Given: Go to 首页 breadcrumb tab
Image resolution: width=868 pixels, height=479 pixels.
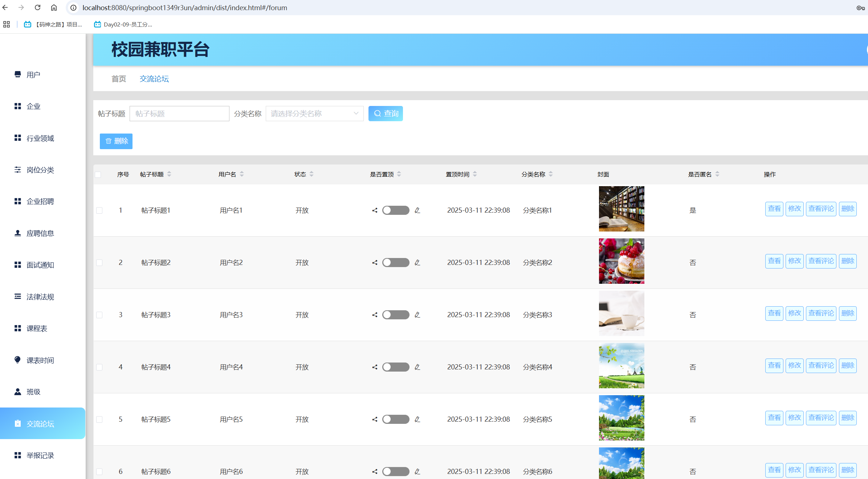Looking at the screenshot, I should tap(118, 79).
